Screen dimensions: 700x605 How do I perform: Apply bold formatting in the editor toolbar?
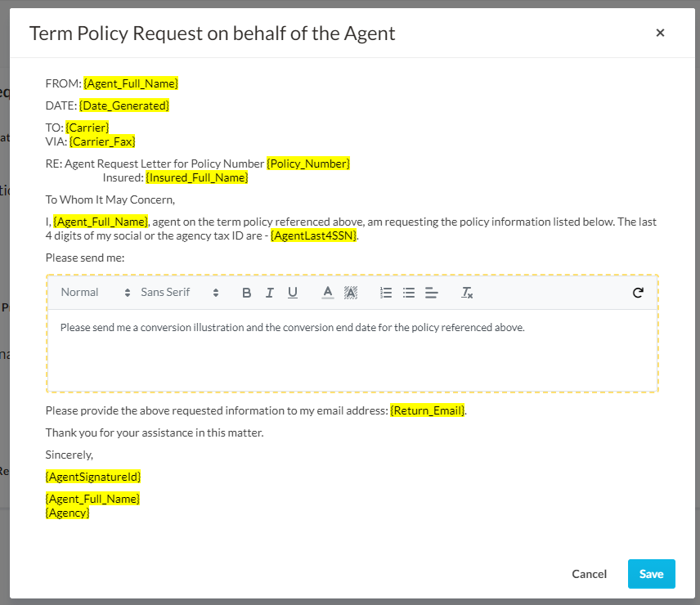tap(246, 292)
